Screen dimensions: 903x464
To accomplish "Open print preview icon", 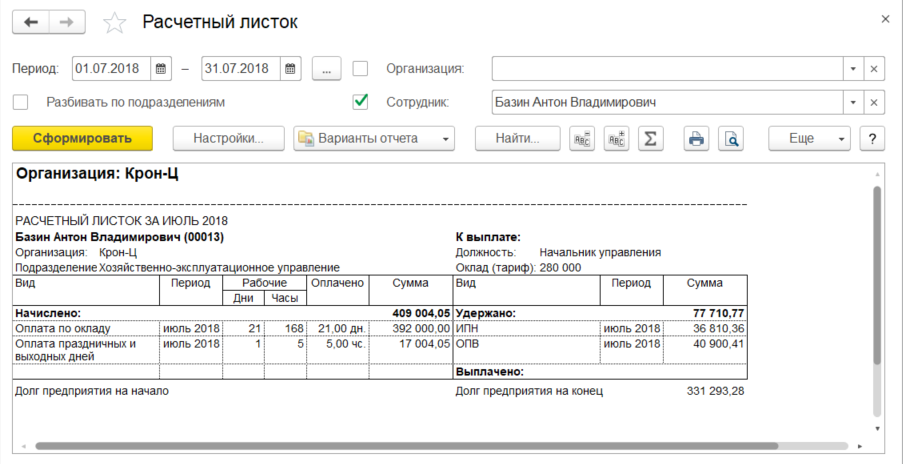I will [x=732, y=139].
